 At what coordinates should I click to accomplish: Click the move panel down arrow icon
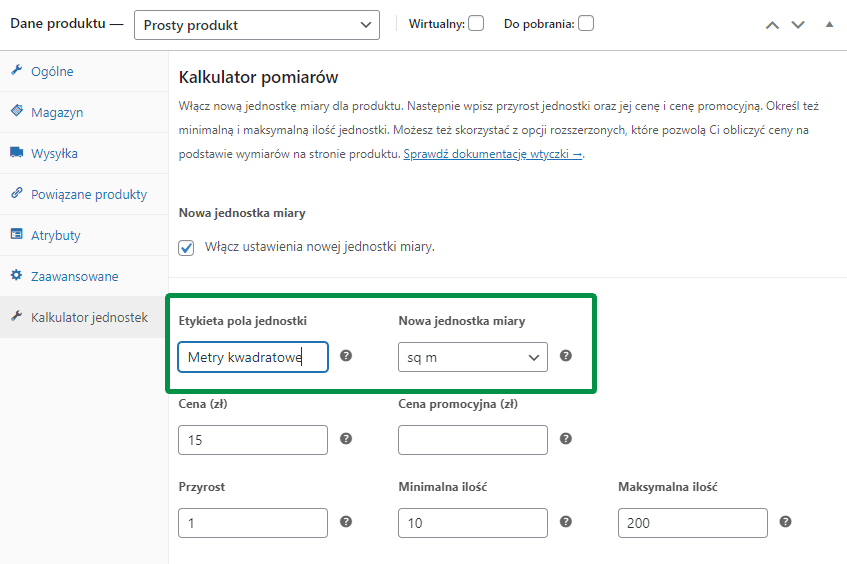tap(798, 25)
